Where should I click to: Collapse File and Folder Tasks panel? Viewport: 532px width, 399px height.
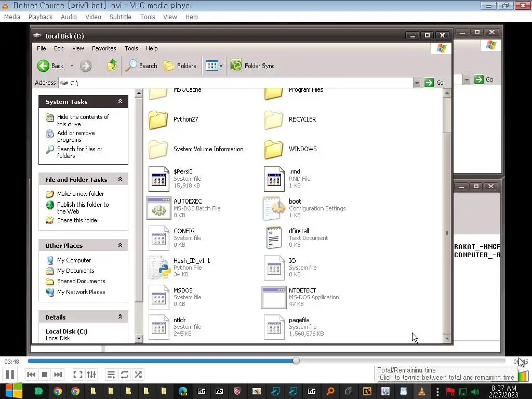(120, 179)
